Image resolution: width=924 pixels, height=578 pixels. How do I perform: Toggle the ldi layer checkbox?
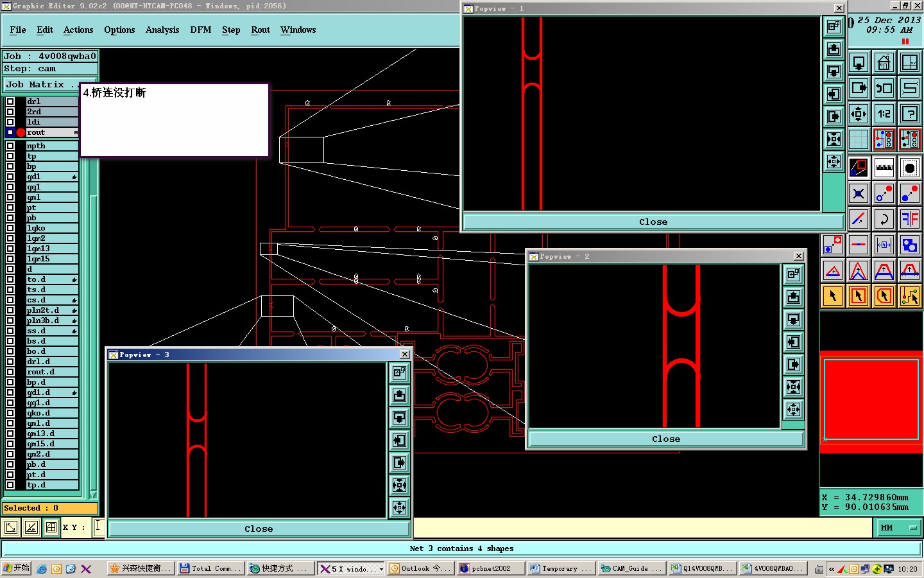[x=10, y=122]
